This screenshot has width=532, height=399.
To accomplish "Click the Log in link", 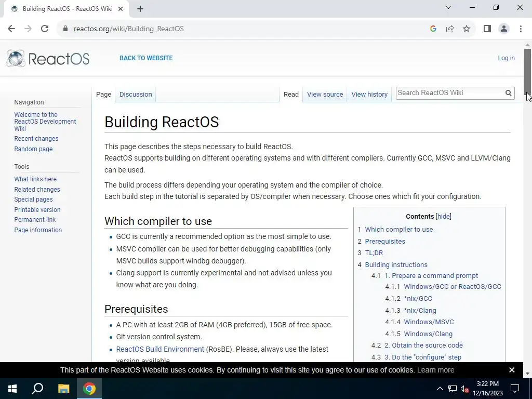I will click(506, 58).
